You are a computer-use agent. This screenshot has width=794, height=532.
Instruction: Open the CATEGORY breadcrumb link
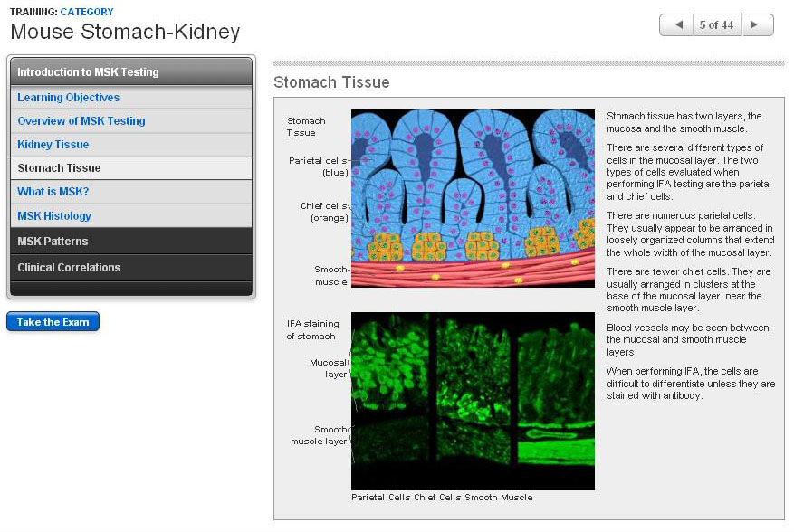87,12
